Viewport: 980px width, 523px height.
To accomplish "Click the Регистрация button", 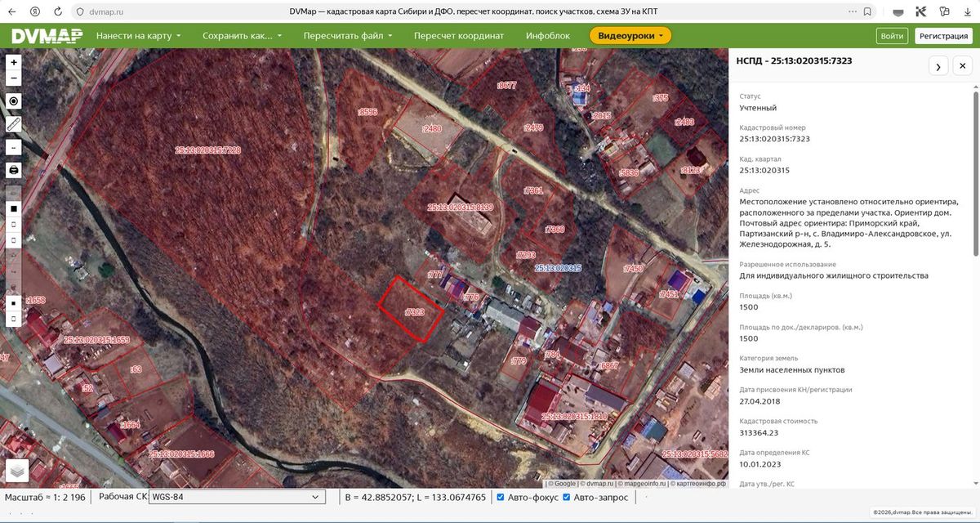I will click(943, 36).
